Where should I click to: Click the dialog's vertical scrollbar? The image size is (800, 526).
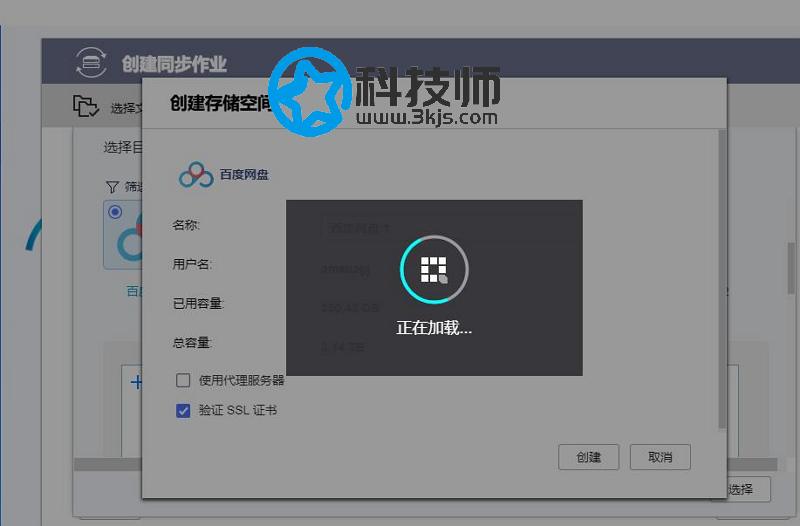coord(722,279)
